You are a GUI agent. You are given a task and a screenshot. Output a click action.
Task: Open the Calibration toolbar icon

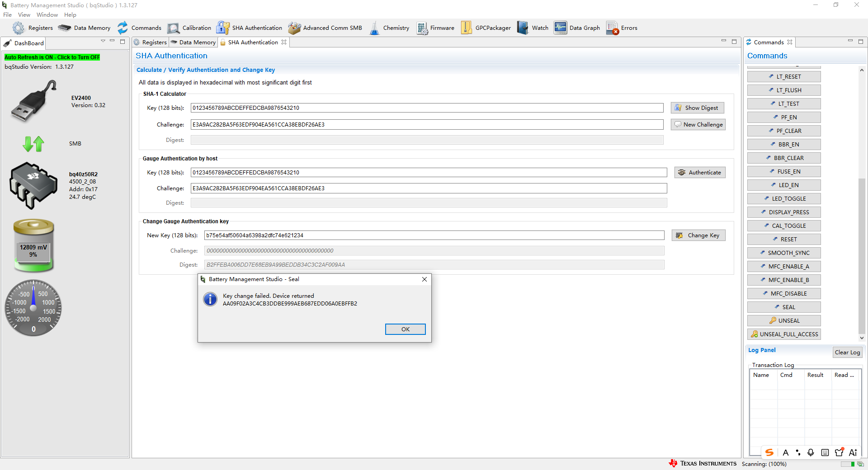[x=173, y=28]
